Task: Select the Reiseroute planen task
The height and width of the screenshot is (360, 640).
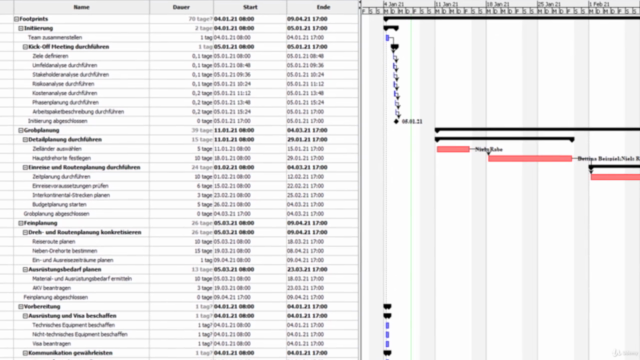Action: click(x=53, y=242)
